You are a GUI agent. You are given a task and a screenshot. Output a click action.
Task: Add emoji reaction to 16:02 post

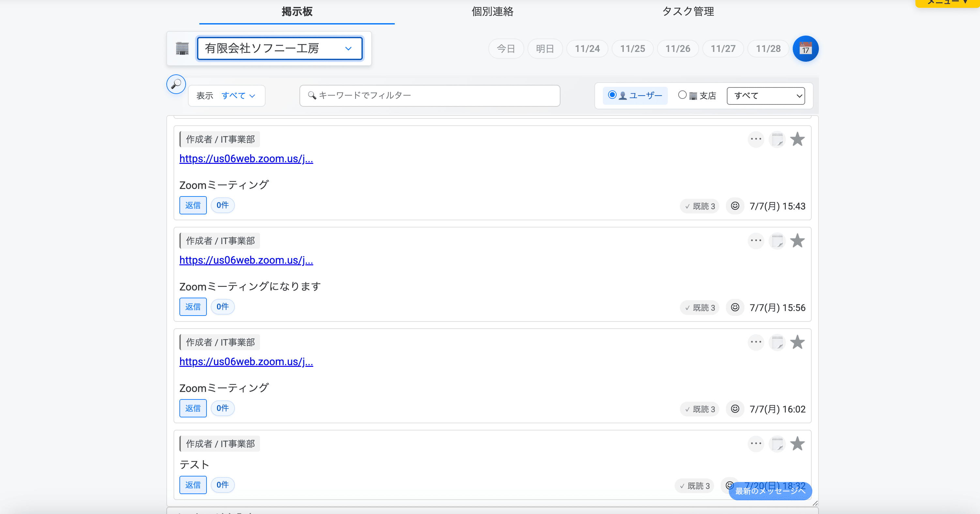click(x=735, y=409)
